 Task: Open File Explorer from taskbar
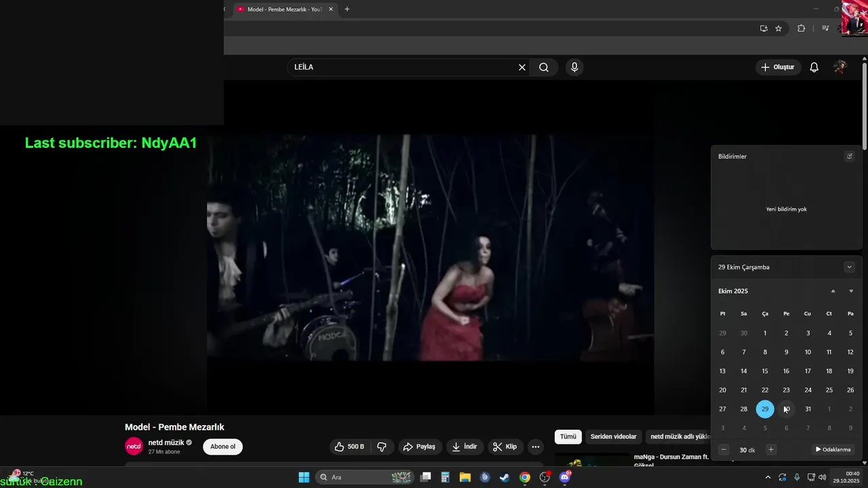click(465, 477)
